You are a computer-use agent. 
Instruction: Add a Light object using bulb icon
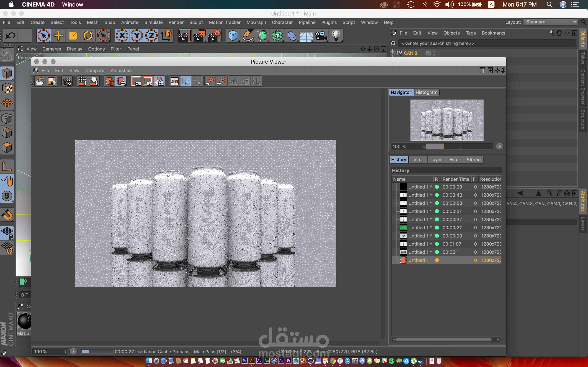coord(336,36)
